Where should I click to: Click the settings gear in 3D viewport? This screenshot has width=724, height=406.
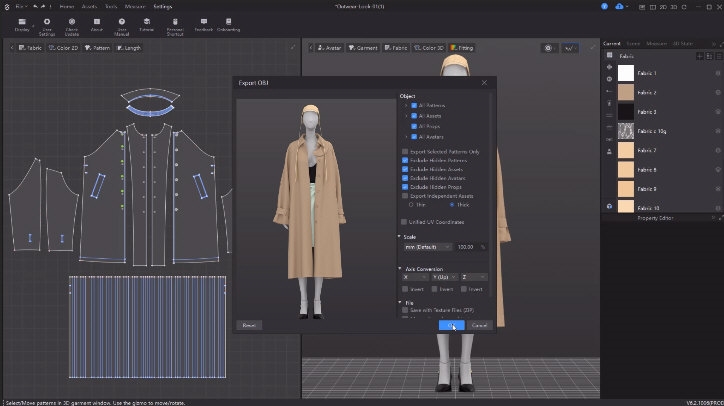click(x=548, y=48)
